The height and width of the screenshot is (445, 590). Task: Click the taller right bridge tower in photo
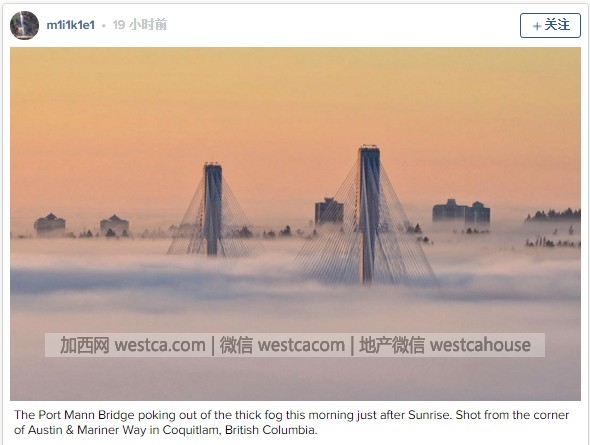(x=369, y=214)
